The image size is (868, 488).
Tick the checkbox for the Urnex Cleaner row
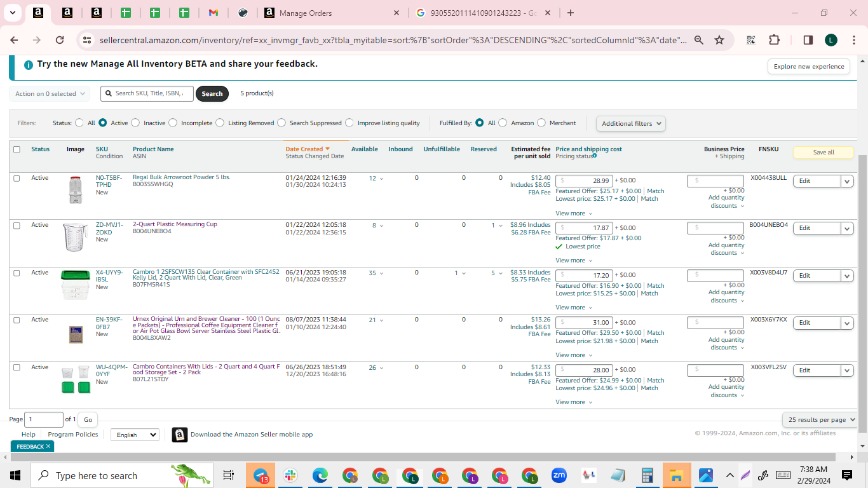click(x=17, y=320)
